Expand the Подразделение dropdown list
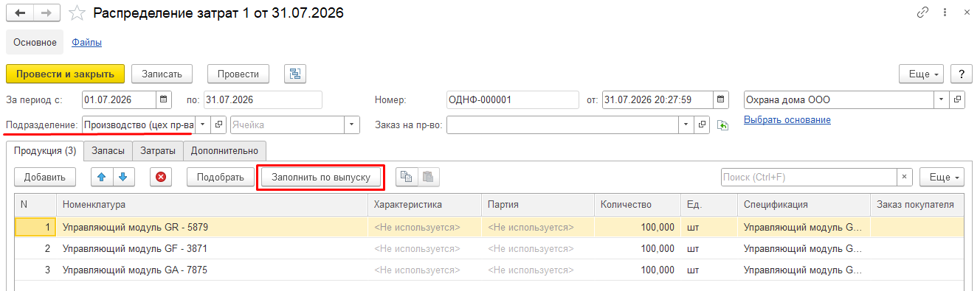 click(x=202, y=125)
